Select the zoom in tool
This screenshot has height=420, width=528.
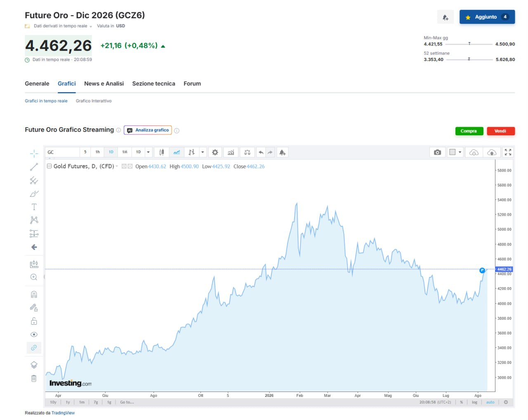[34, 277]
